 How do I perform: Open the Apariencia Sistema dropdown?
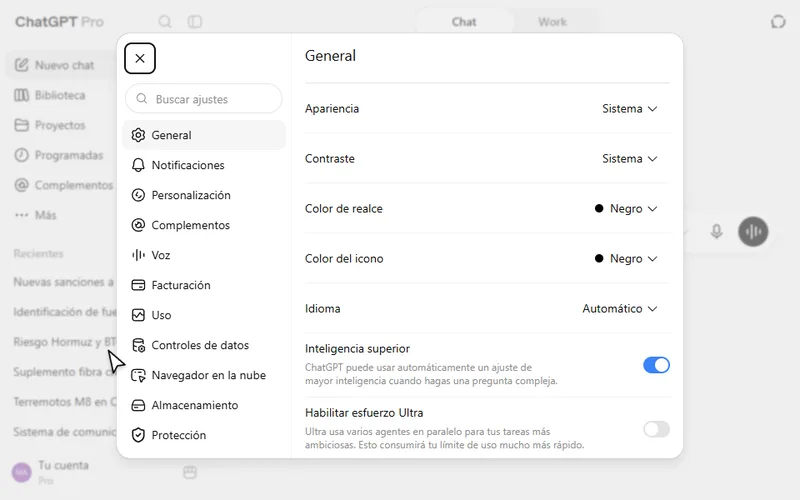[x=630, y=109]
